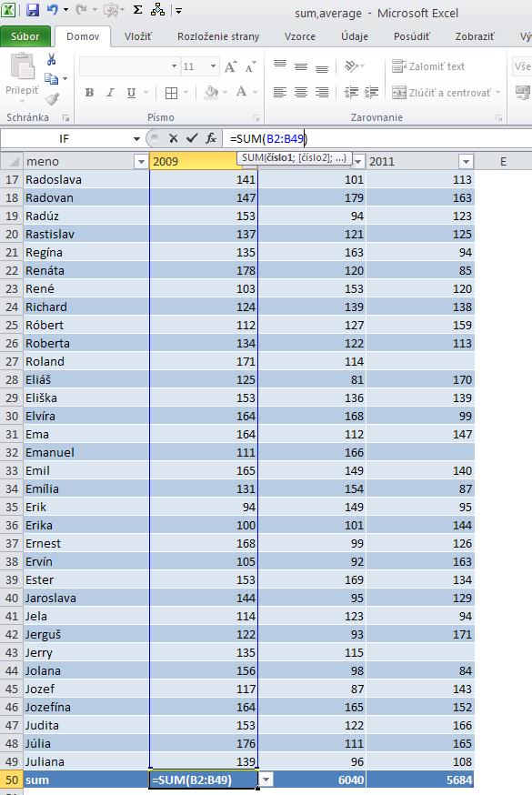Cancel formula entry with the X icon

tap(174, 138)
